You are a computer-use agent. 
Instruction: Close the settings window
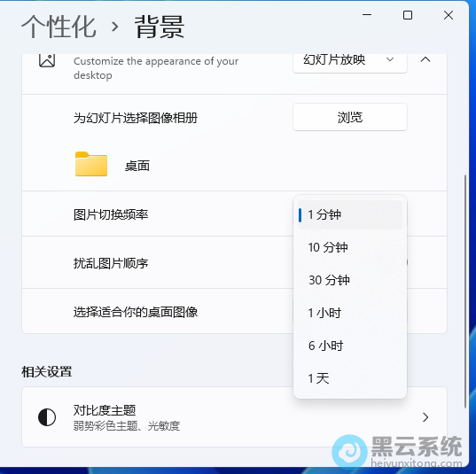(448, 15)
